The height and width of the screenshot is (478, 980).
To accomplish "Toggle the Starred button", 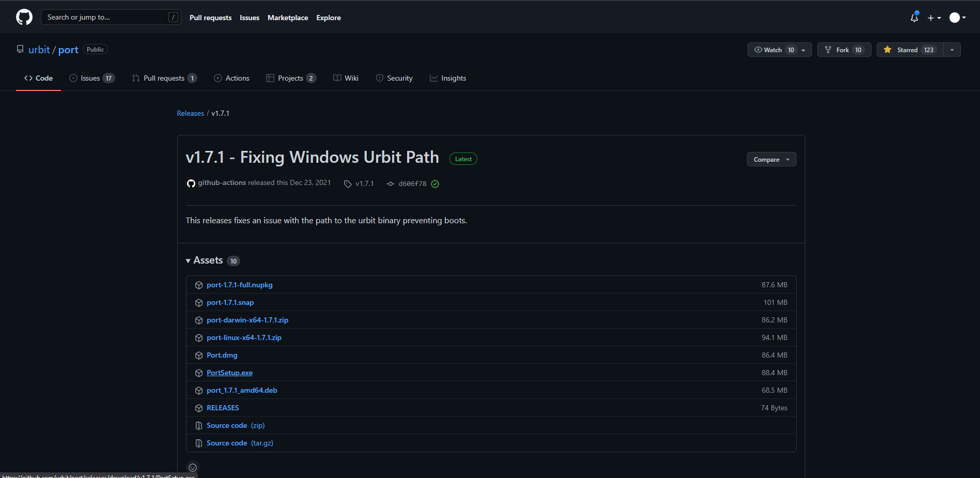I will coord(910,50).
